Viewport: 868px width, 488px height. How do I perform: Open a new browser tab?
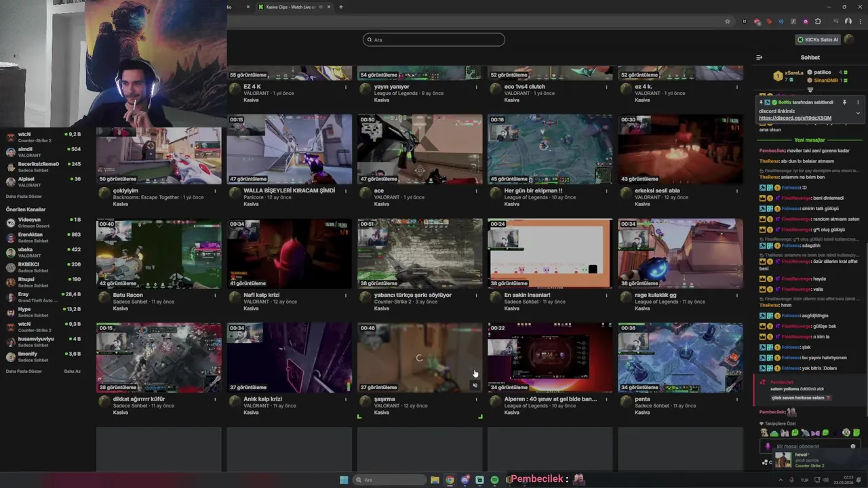coord(340,7)
